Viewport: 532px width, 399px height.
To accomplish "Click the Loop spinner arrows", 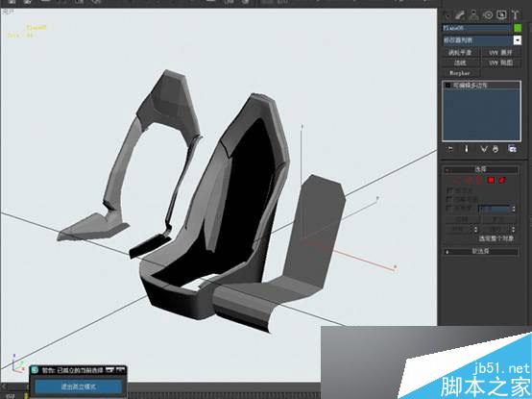I will point(514,229).
